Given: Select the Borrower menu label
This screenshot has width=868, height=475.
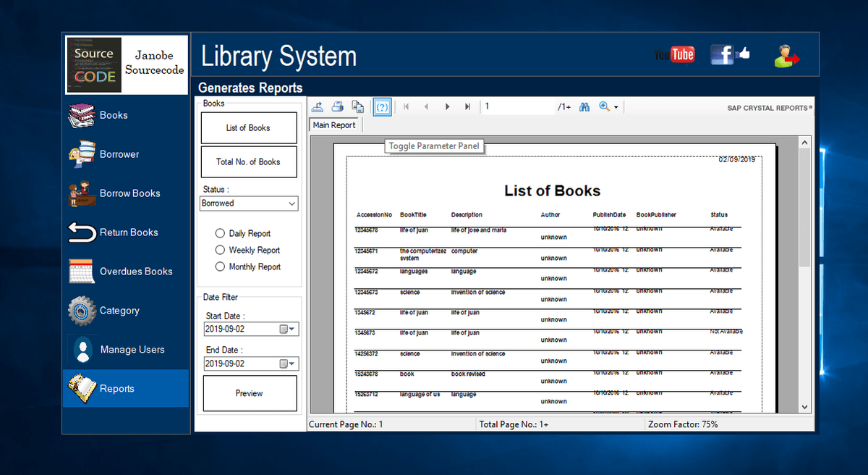Looking at the screenshot, I should 119,154.
